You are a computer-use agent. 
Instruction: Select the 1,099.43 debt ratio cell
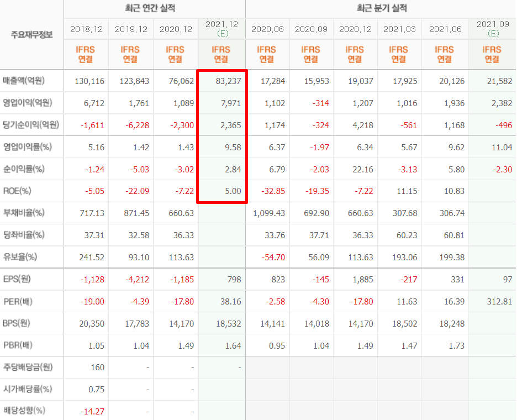click(x=268, y=213)
